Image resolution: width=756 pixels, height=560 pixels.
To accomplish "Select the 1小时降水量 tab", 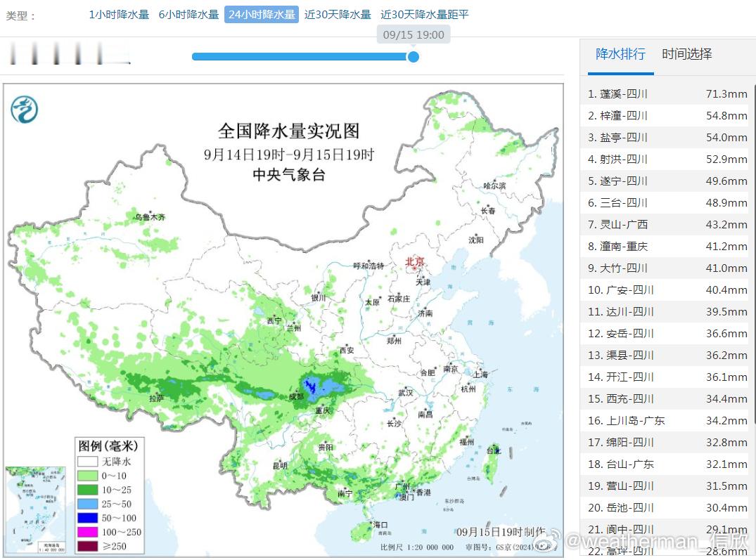I will click(119, 15).
